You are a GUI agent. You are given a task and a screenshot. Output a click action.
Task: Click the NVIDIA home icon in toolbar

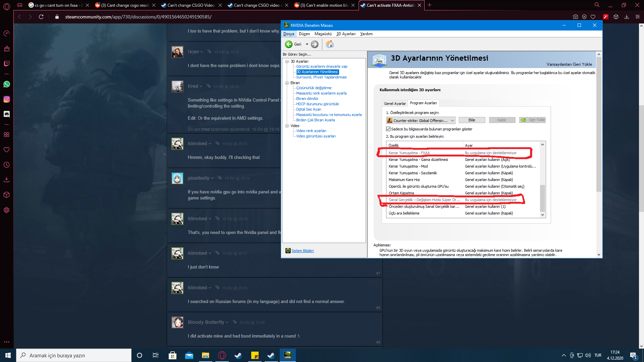(x=330, y=44)
